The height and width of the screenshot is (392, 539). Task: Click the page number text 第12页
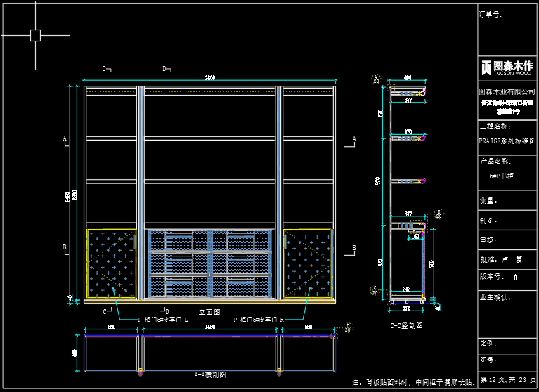tap(494, 379)
